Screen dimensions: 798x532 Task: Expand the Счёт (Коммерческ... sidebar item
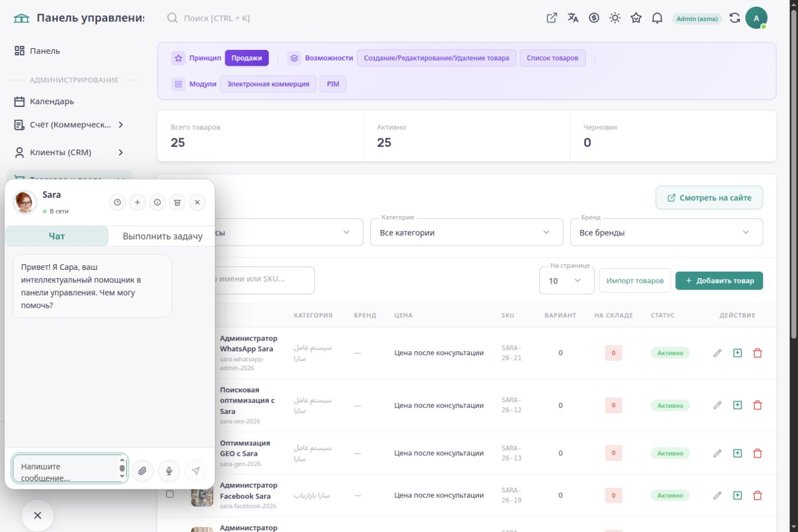coord(68,125)
